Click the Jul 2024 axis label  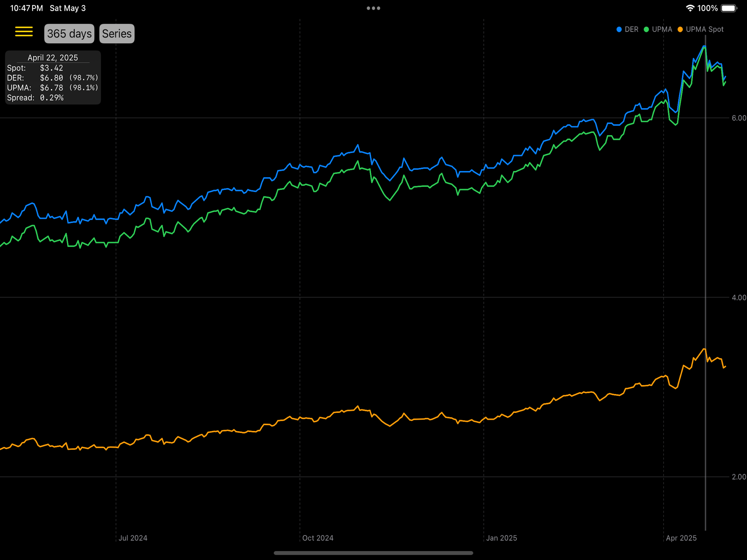[x=133, y=538]
